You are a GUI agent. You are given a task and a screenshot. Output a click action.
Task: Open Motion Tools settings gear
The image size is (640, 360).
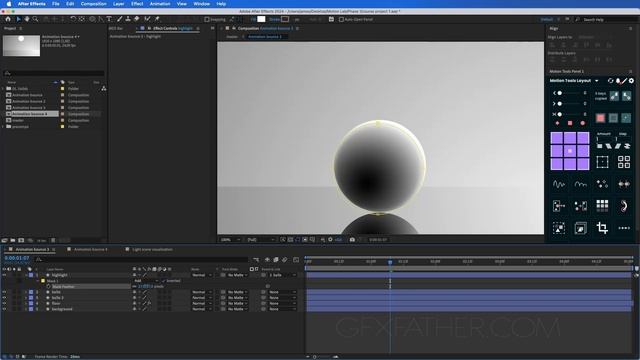click(631, 81)
